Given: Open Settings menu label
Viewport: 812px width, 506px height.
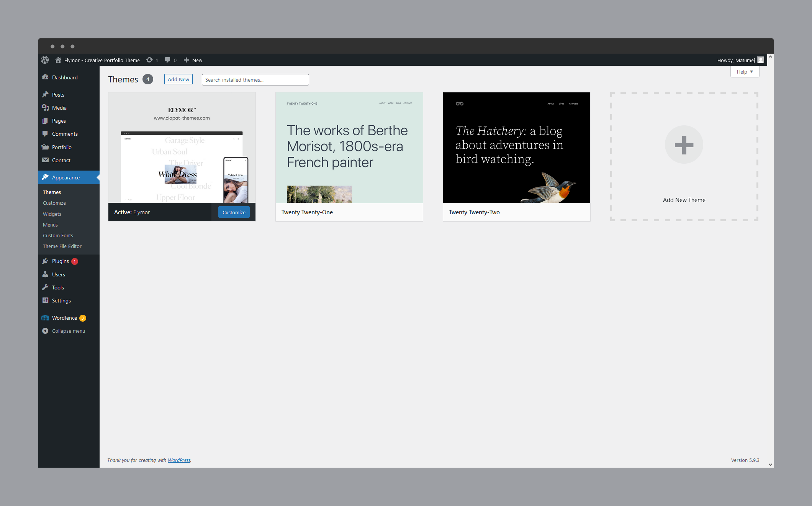Looking at the screenshot, I should [61, 300].
